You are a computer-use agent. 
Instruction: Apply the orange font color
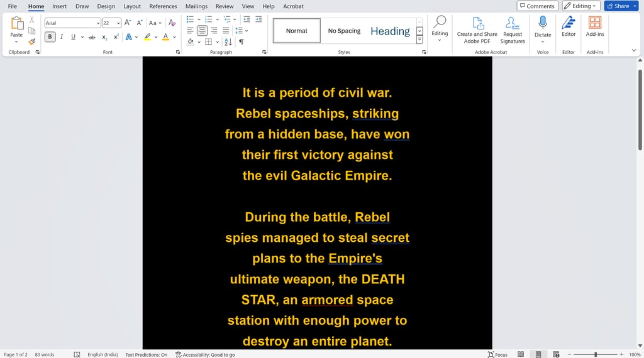pyautogui.click(x=165, y=37)
